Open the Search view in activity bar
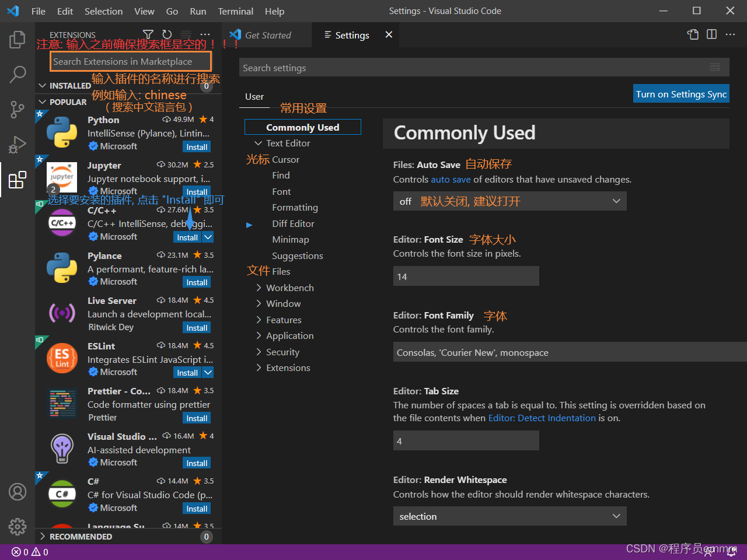The image size is (747, 560). (x=18, y=74)
